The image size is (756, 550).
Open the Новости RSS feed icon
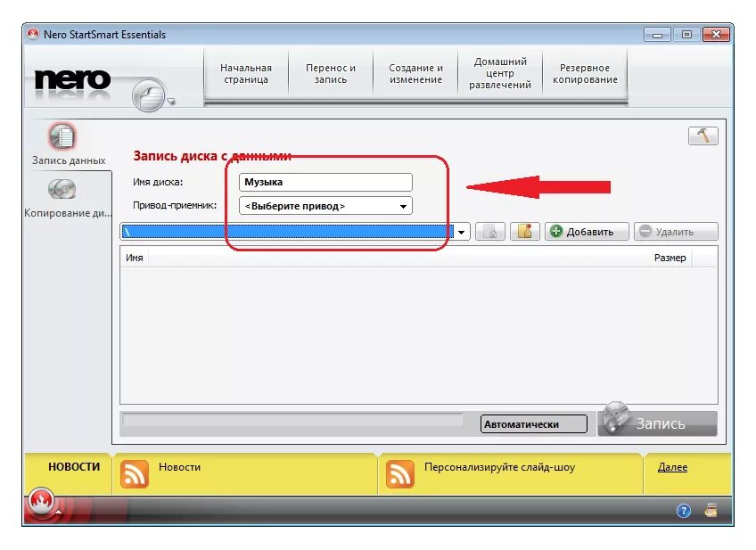coord(134,474)
